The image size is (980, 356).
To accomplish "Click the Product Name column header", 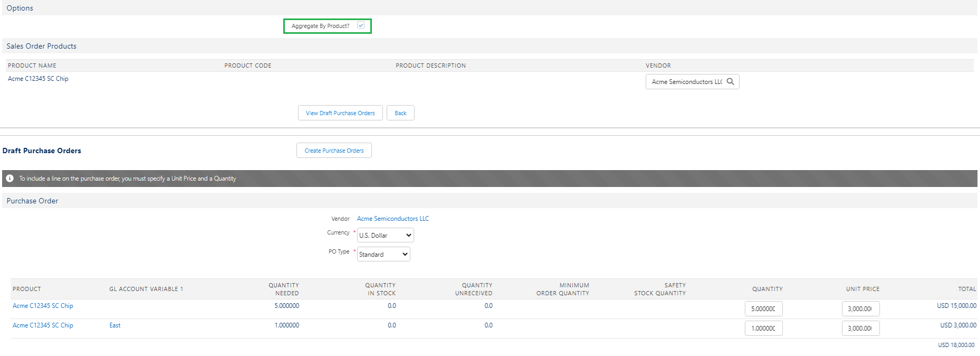I will click(32, 65).
